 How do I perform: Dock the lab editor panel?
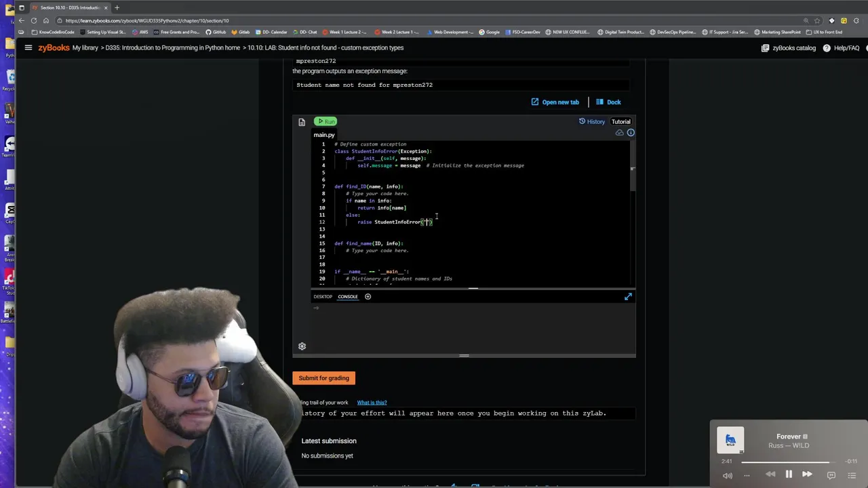point(608,102)
